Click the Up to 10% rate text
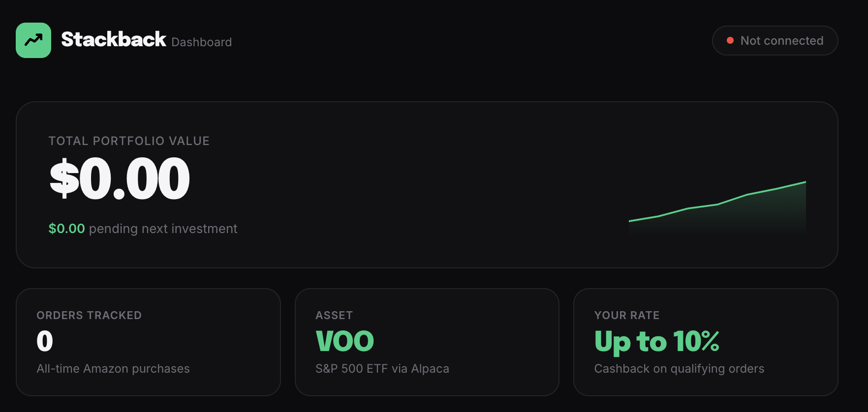 pyautogui.click(x=656, y=341)
